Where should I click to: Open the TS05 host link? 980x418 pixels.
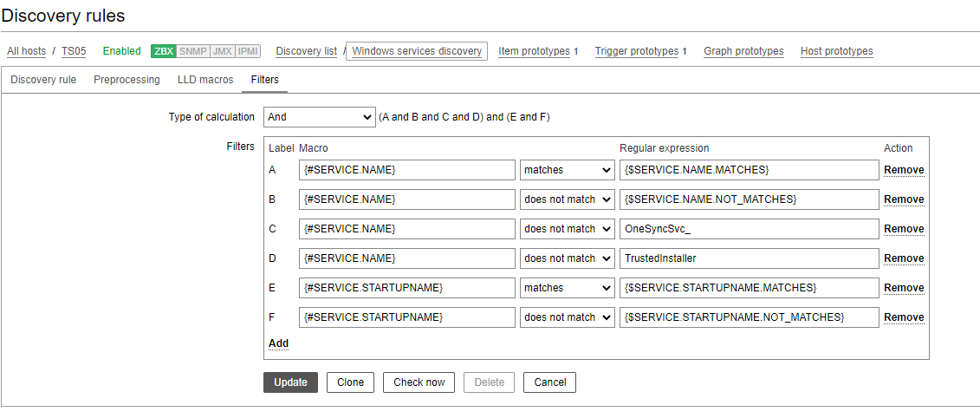74,51
